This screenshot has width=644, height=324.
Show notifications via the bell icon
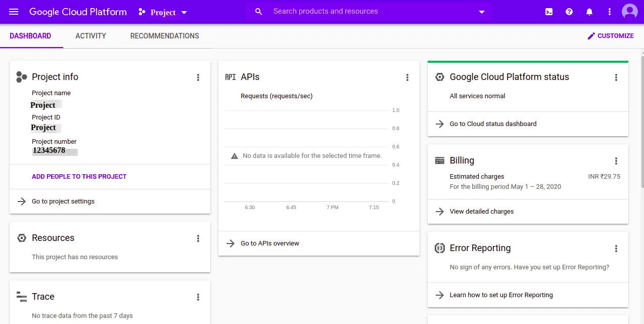(x=589, y=12)
